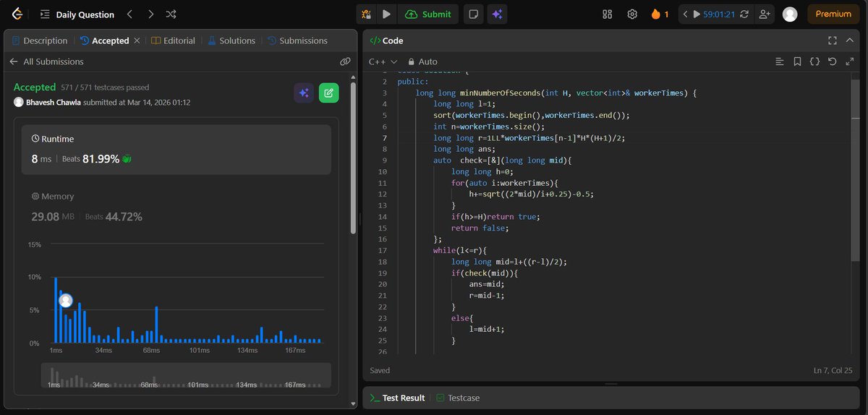Open the LeetCode logo home link

[x=17, y=14]
